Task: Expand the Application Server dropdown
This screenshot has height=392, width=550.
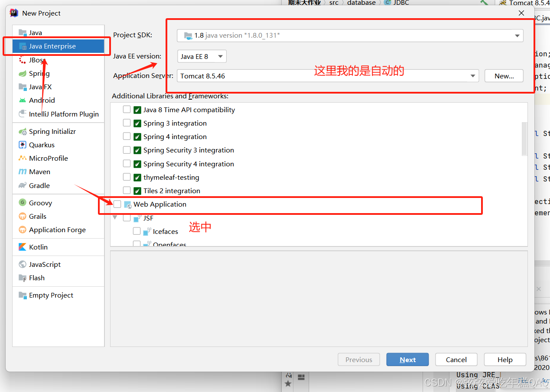Action: point(328,76)
